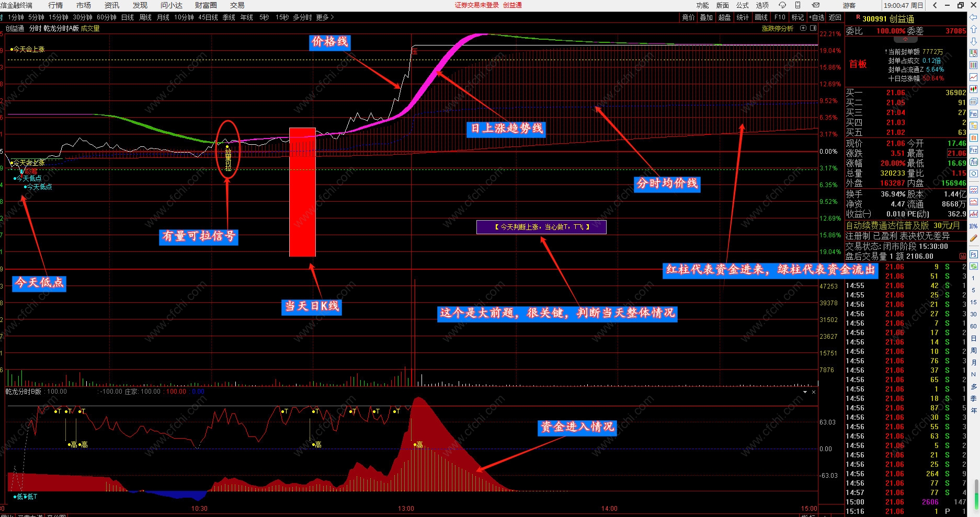This screenshot has width=980, height=517.
Task: Collapse the 乾龙分时B版 indicator panel with its arrow
Action: click(x=805, y=392)
